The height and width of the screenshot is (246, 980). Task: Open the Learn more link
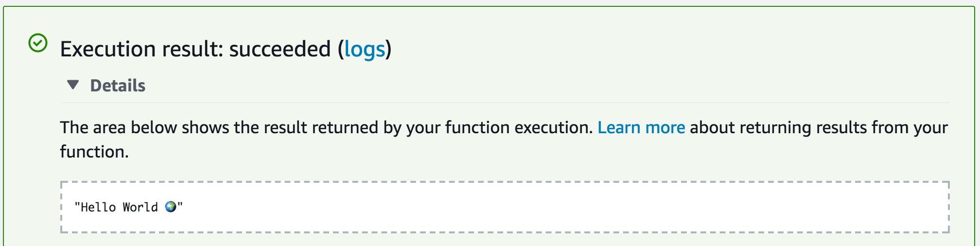(x=641, y=127)
